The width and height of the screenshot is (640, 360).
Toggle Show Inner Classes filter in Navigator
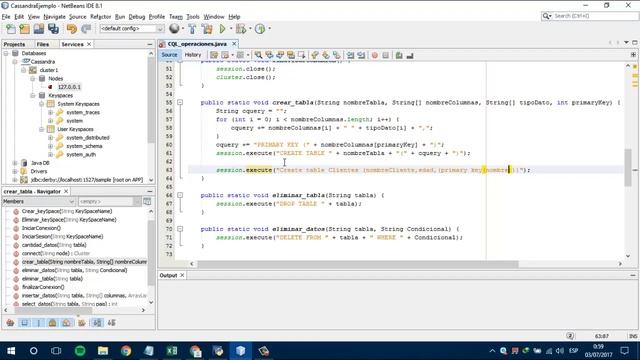[67, 323]
